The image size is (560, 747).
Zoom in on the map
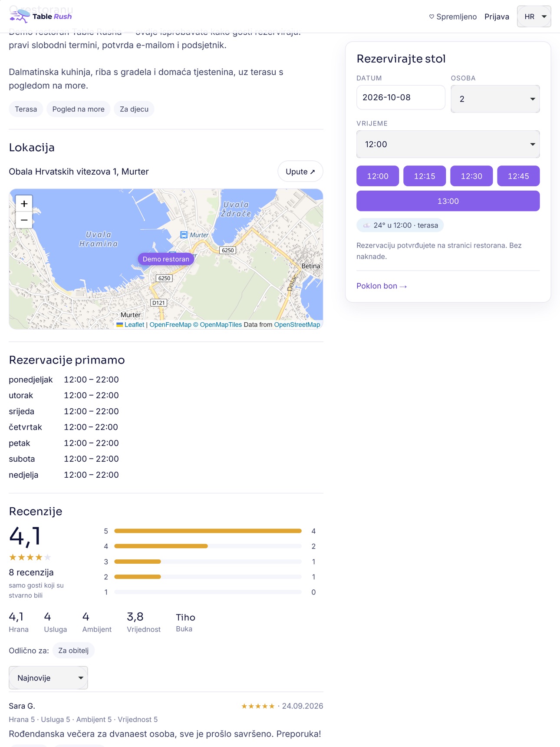coord(24,203)
